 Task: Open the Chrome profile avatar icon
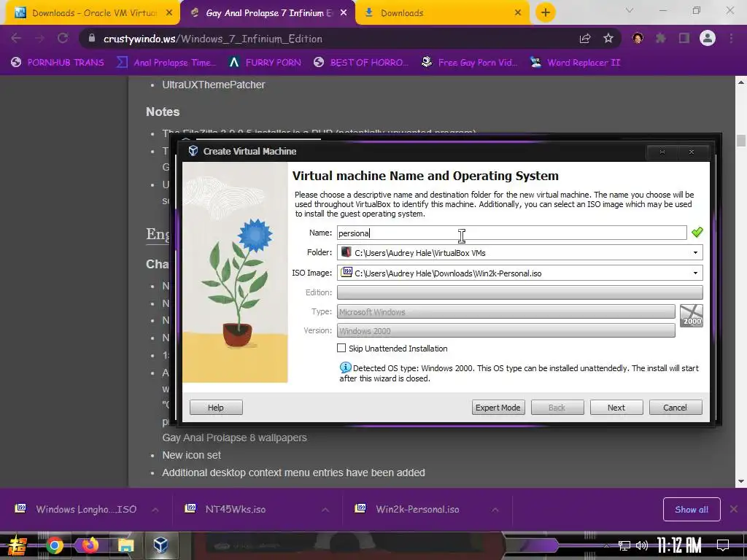(x=708, y=38)
